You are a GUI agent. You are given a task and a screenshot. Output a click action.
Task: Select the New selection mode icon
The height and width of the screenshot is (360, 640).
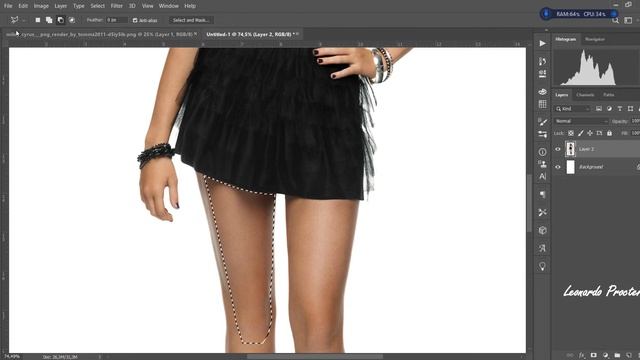(x=38, y=20)
